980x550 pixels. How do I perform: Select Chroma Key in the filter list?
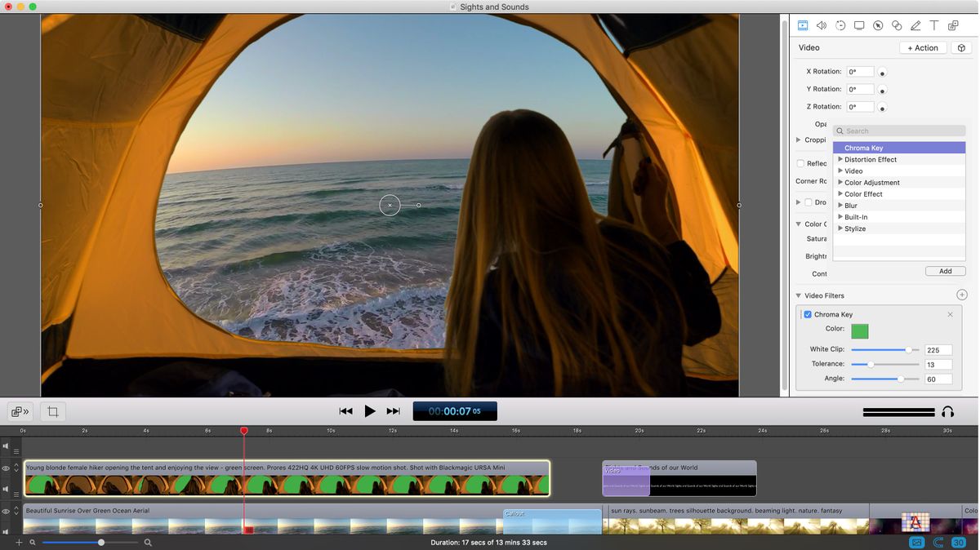point(863,149)
